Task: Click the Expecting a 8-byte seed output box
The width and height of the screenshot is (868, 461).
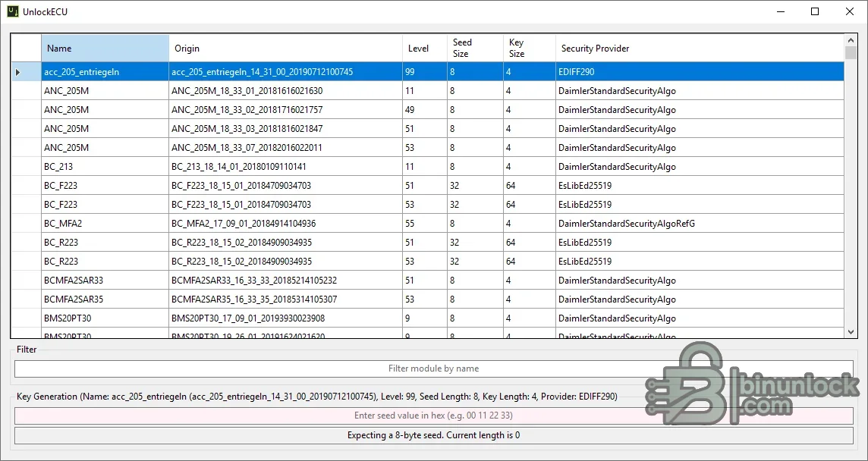Action: click(x=433, y=435)
